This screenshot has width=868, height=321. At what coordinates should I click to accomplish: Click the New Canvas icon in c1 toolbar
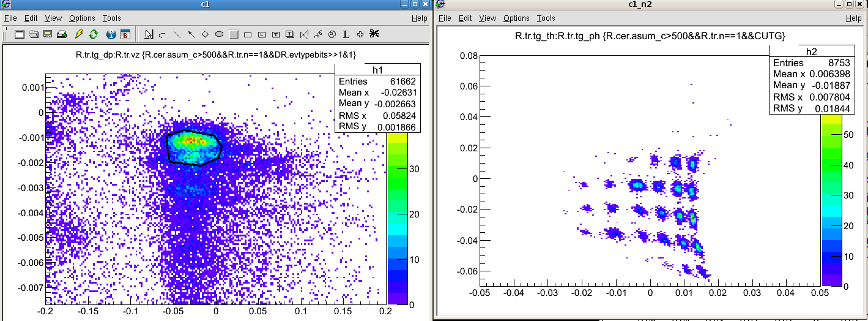20,34
